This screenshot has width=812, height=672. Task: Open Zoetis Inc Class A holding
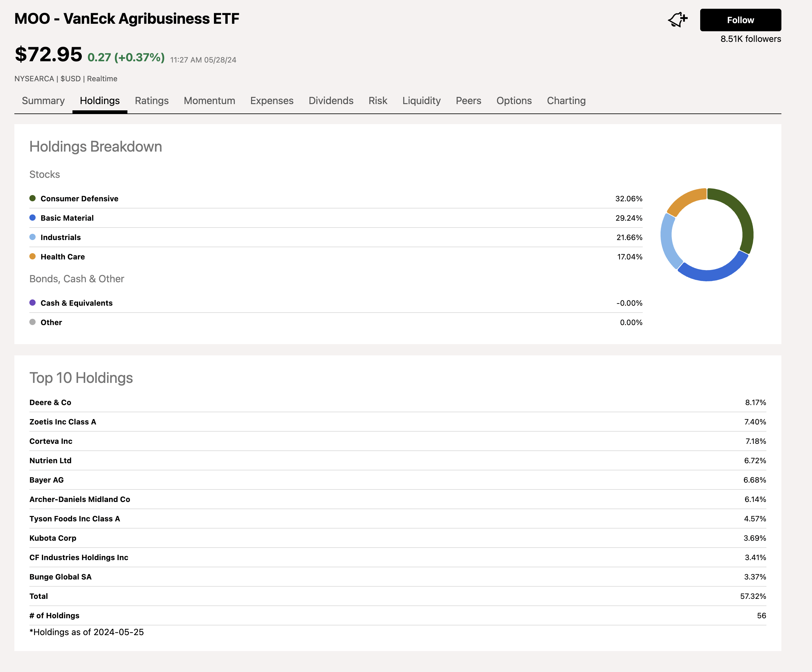click(63, 422)
